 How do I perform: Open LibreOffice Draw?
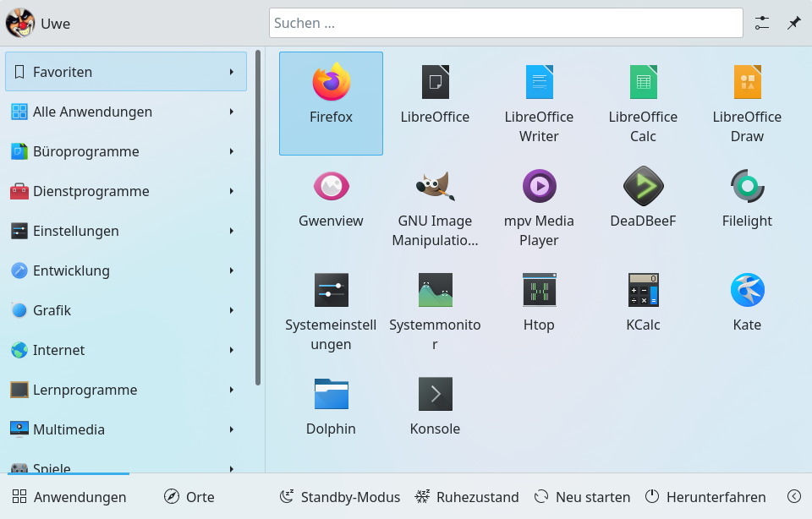(x=747, y=103)
